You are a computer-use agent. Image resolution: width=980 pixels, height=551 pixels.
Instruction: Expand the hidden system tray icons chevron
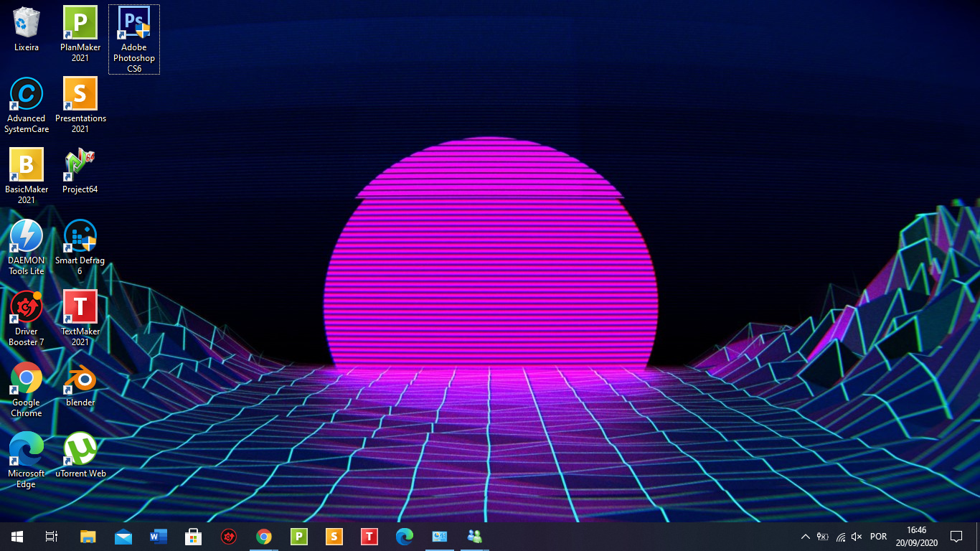coord(805,537)
